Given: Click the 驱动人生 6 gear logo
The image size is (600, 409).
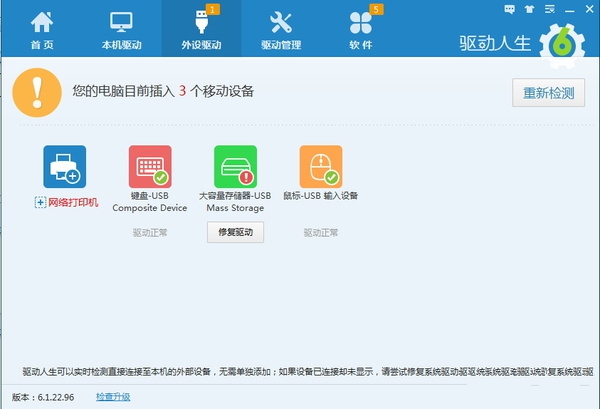Looking at the screenshot, I should pos(562,46).
